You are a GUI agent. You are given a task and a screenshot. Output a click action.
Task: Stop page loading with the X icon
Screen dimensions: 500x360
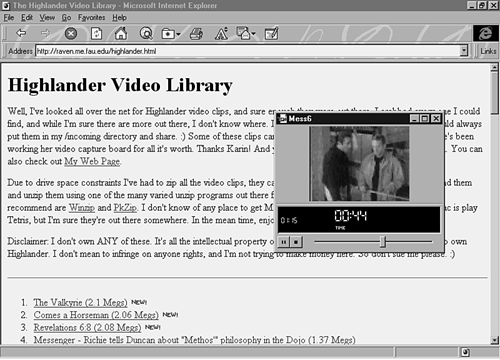coord(71,33)
